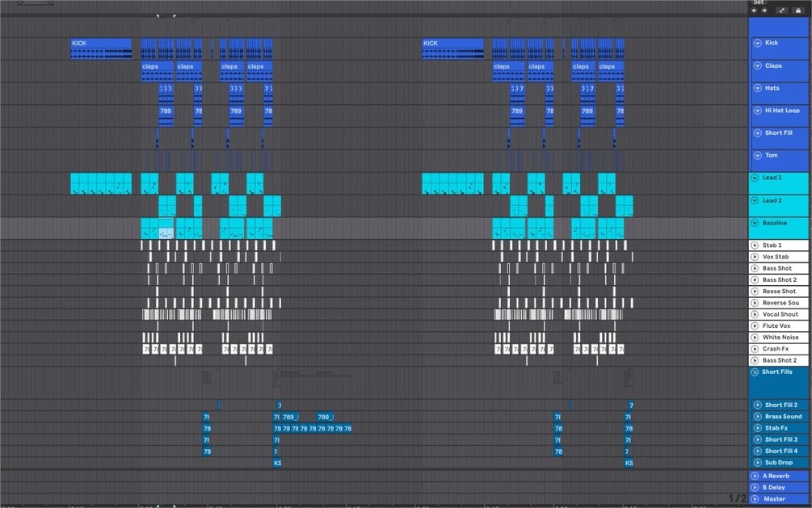Unfold the Vocal Shout track arrow

(755, 314)
